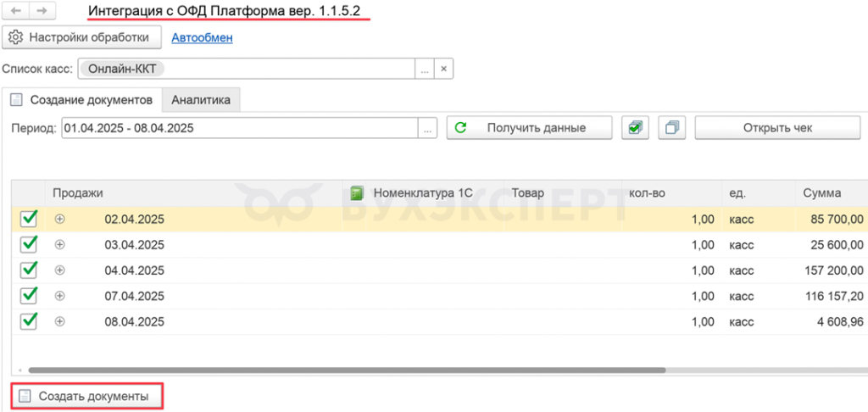Clear the Список касс field
The width and height of the screenshot is (868, 412).
click(444, 70)
